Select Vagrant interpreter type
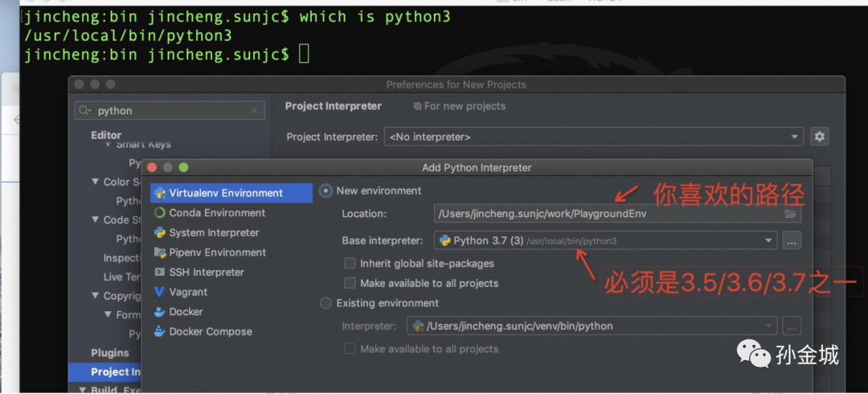 pos(188,292)
